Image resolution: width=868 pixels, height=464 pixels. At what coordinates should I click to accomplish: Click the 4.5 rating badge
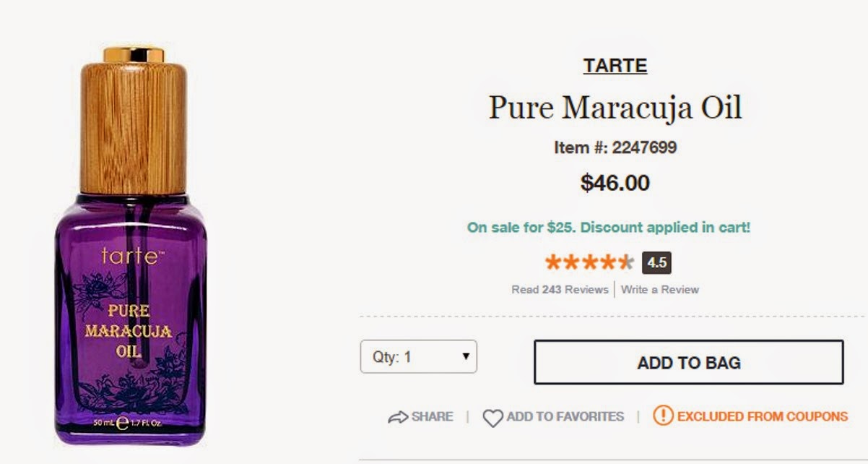pyautogui.click(x=656, y=262)
